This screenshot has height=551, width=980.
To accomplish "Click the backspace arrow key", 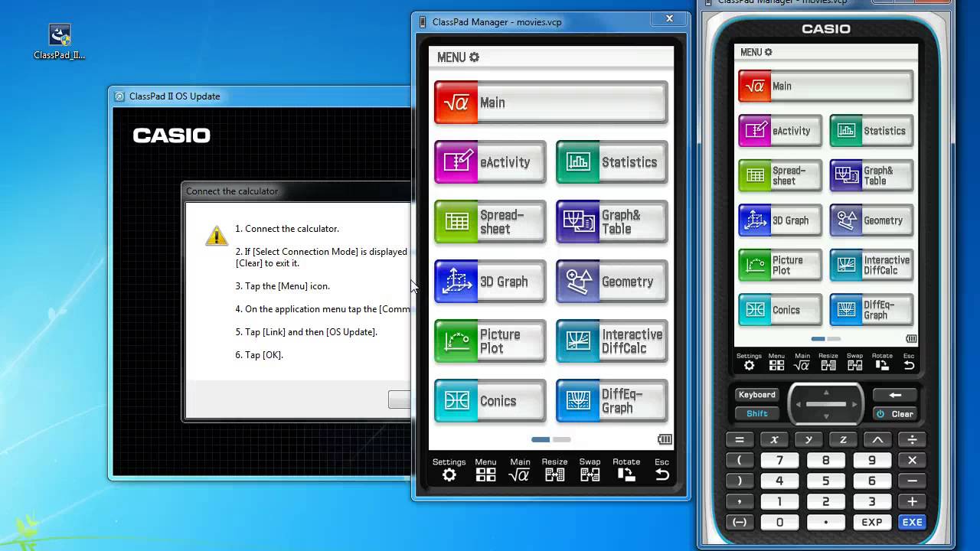I will [895, 395].
